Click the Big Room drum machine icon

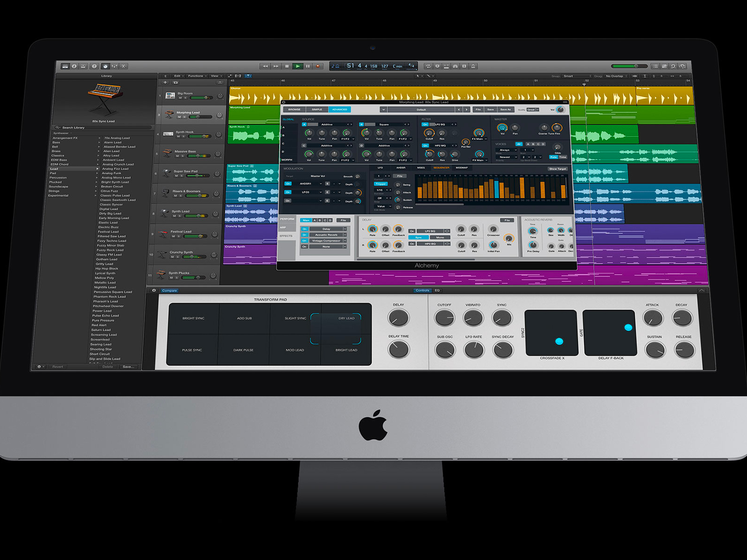170,95
